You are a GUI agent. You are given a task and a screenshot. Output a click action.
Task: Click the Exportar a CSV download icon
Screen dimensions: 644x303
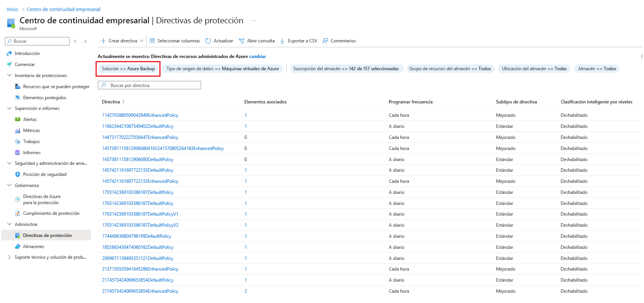coord(282,41)
